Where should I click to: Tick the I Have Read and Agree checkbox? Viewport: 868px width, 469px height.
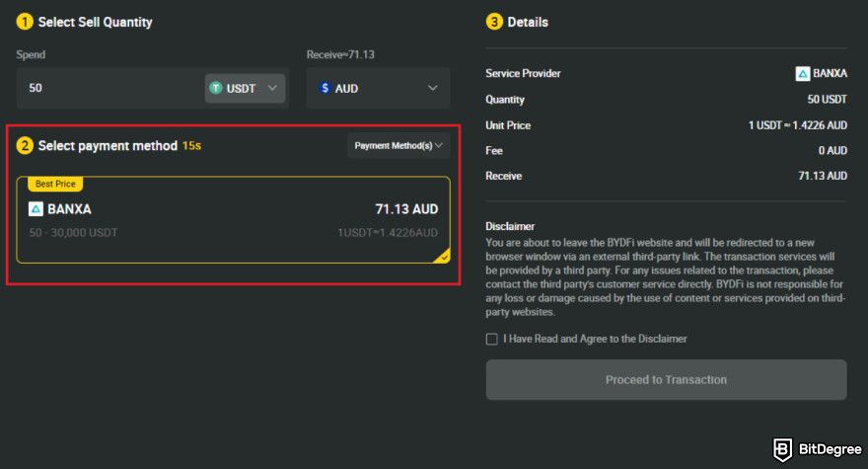pyautogui.click(x=491, y=339)
